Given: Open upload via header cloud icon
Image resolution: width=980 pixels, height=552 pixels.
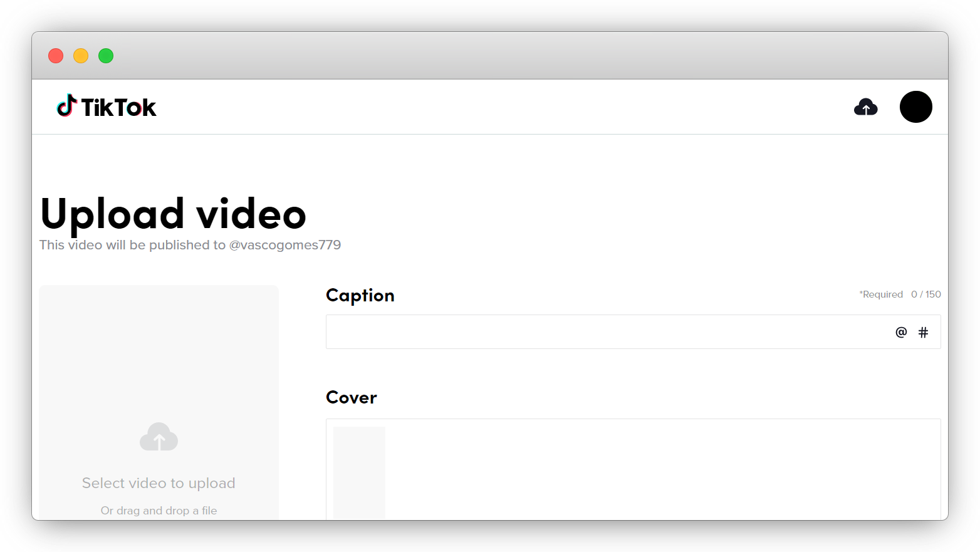Looking at the screenshot, I should tap(865, 107).
